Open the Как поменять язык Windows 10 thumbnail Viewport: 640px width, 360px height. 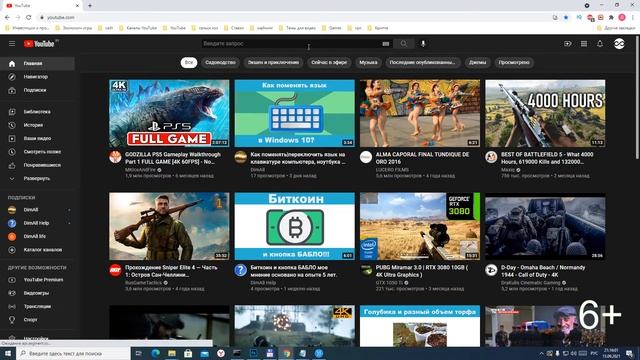click(x=294, y=113)
